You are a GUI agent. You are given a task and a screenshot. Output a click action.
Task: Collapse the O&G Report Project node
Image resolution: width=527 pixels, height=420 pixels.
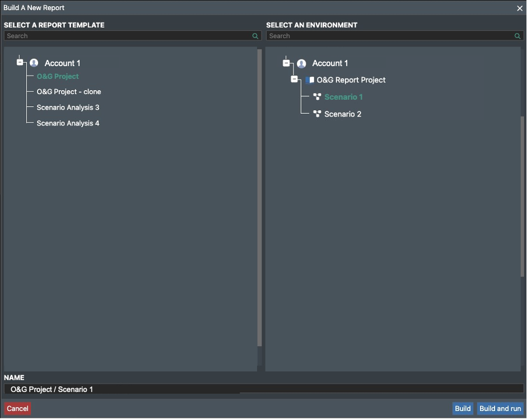coord(295,80)
